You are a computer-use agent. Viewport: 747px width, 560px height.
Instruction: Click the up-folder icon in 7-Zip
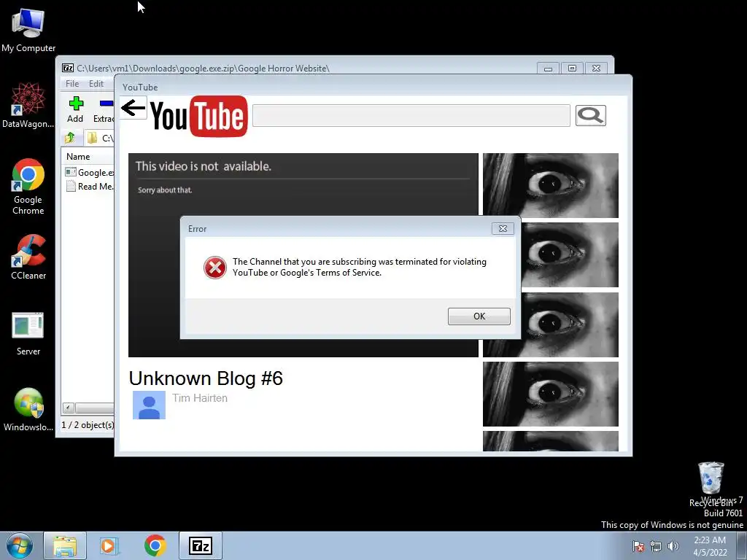70,138
